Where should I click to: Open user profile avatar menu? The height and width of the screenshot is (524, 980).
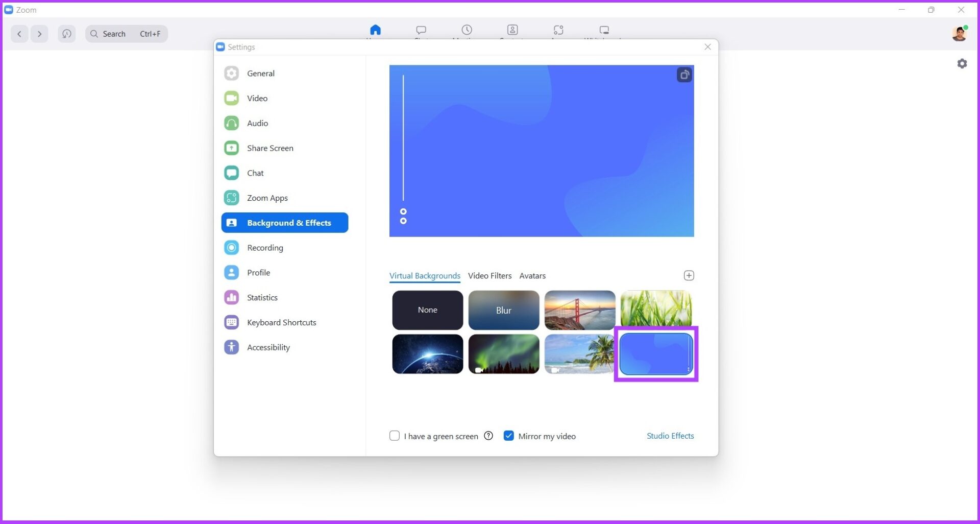(x=960, y=34)
